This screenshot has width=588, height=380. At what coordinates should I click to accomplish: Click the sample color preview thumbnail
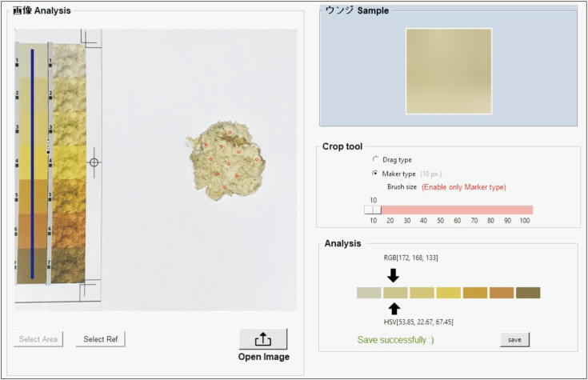[448, 72]
